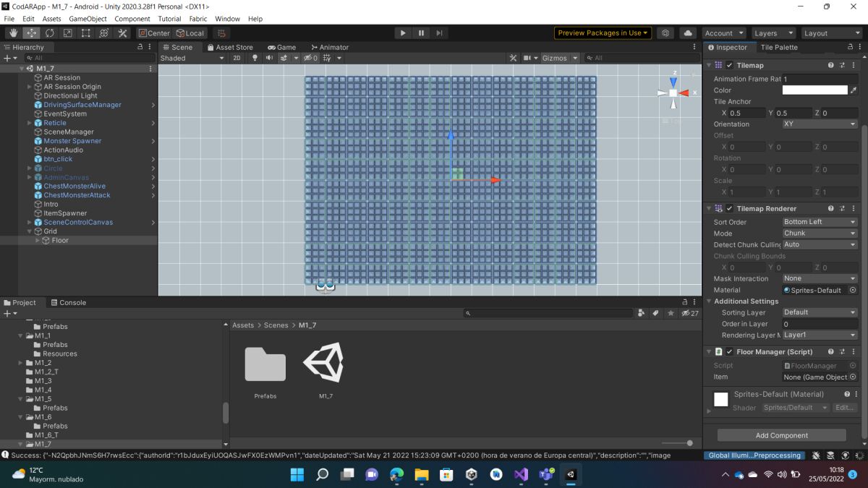Click the Add Component button
Screen dimensions: 868x488
(782, 435)
